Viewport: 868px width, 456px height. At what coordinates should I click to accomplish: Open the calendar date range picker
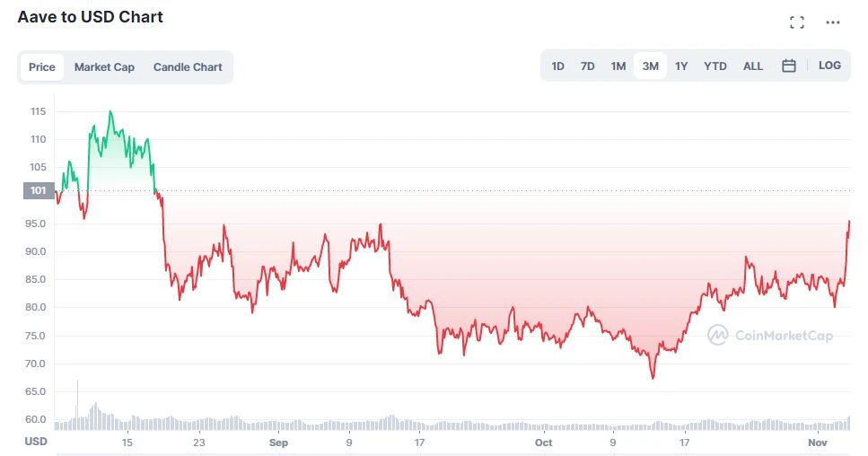click(x=789, y=66)
